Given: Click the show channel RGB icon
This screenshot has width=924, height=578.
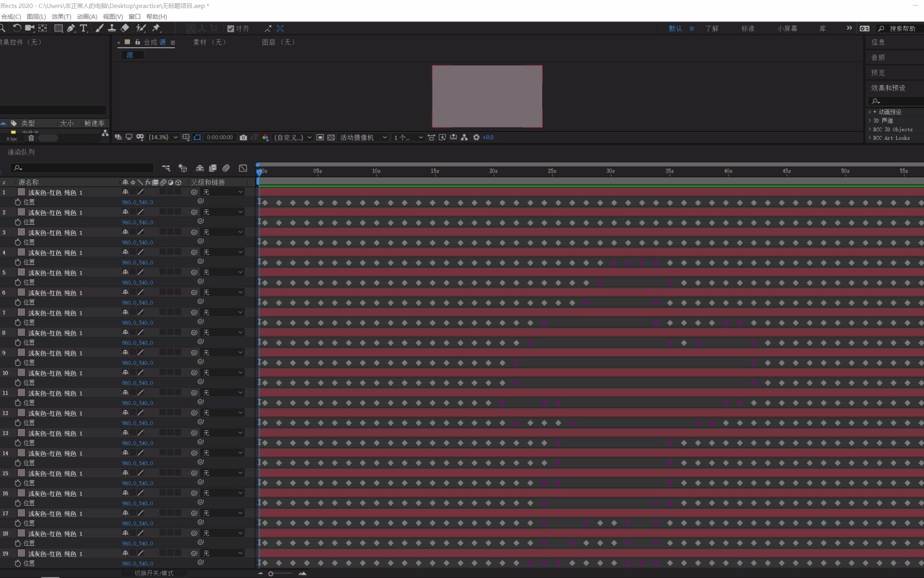Looking at the screenshot, I should pos(266,138).
